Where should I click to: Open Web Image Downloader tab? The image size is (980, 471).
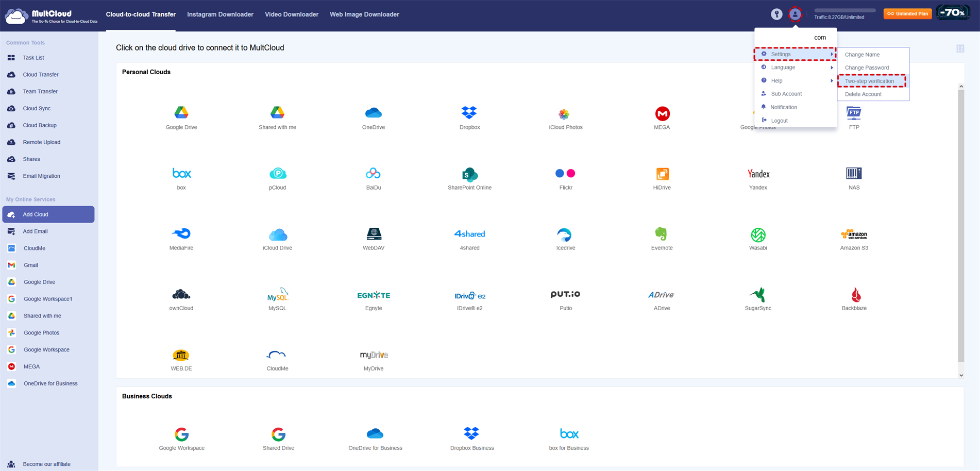[364, 14]
